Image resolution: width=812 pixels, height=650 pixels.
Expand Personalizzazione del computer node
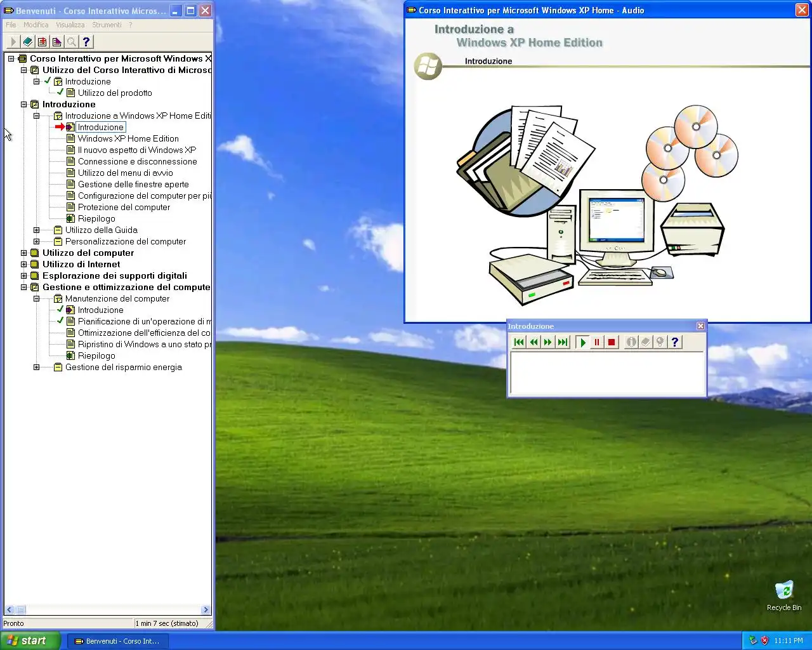point(36,241)
